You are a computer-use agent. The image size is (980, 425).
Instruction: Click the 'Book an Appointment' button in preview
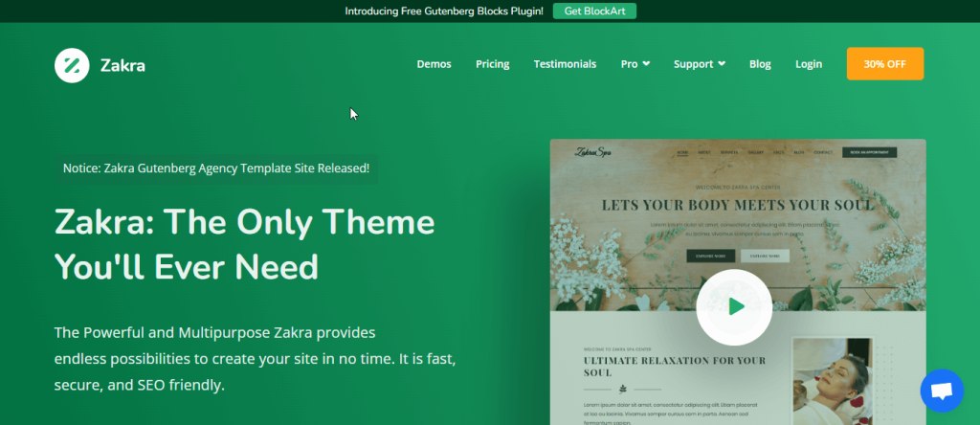(x=869, y=152)
